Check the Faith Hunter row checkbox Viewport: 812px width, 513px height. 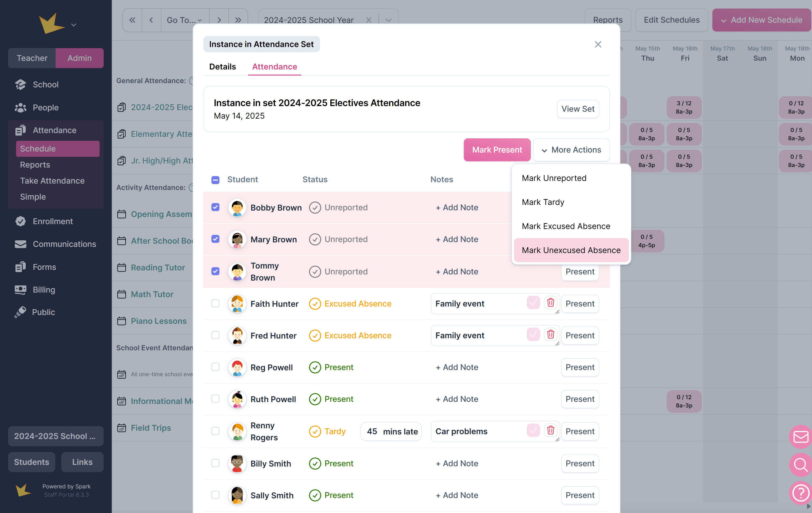[215, 303]
